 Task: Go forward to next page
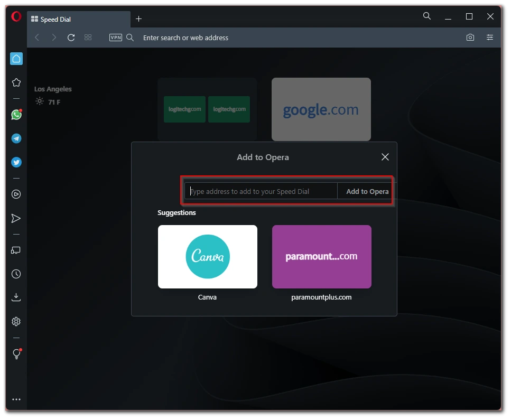point(54,38)
